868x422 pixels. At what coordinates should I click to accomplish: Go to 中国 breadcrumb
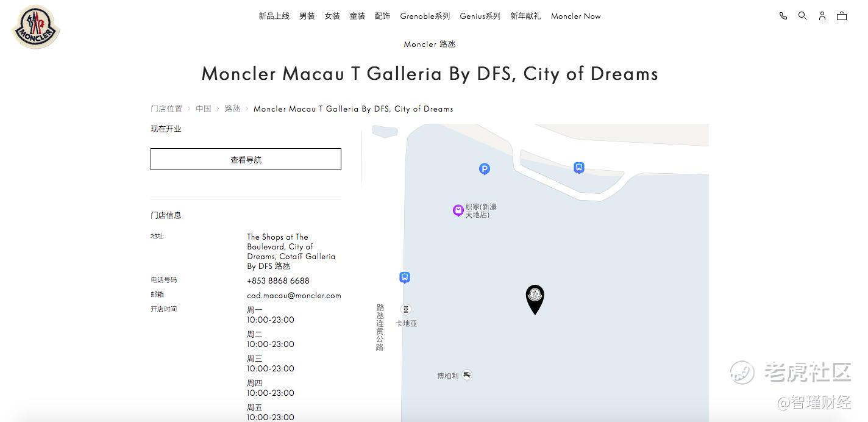click(x=204, y=109)
